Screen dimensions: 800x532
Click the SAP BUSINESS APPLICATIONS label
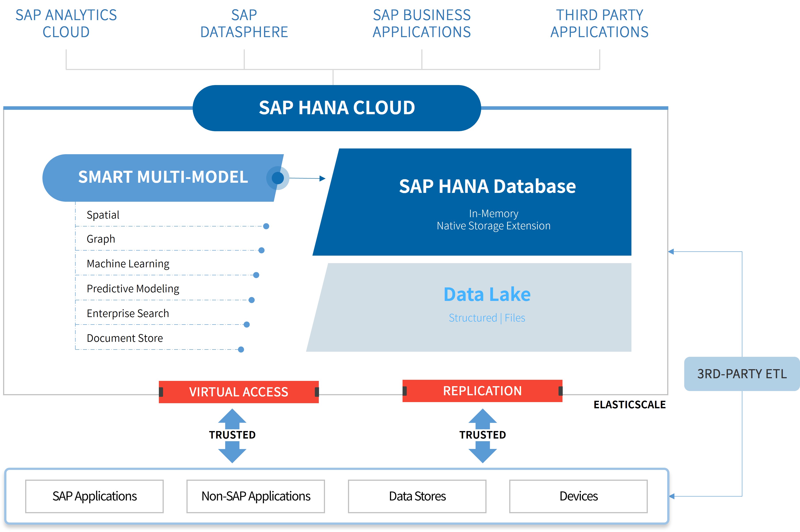pyautogui.click(x=422, y=23)
